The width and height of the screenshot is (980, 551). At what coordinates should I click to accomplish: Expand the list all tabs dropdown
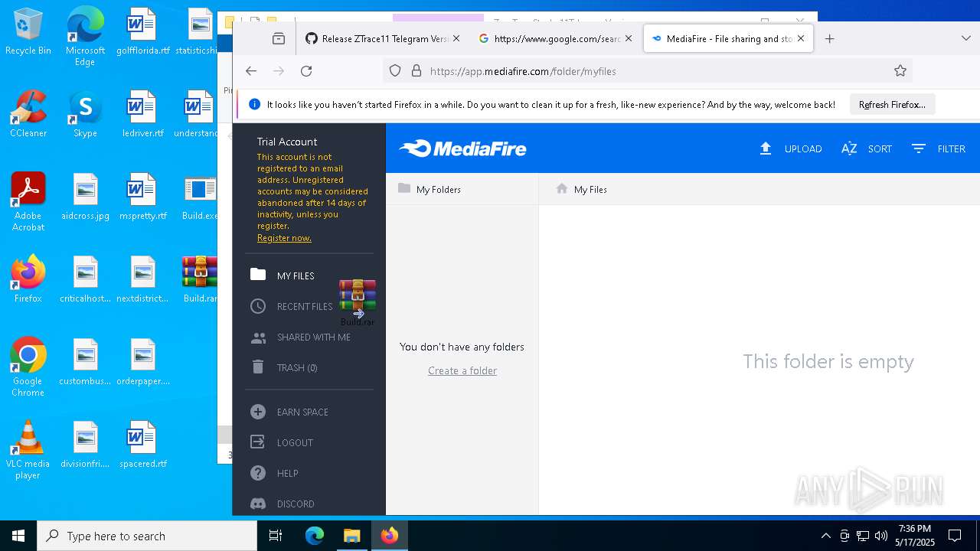coord(965,38)
